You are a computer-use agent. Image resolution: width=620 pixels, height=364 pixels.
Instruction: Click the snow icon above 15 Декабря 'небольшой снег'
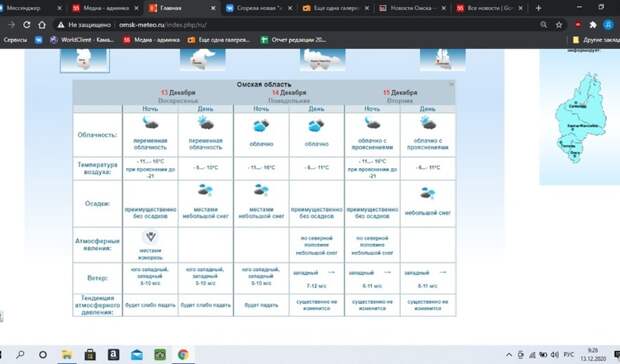coord(427,193)
